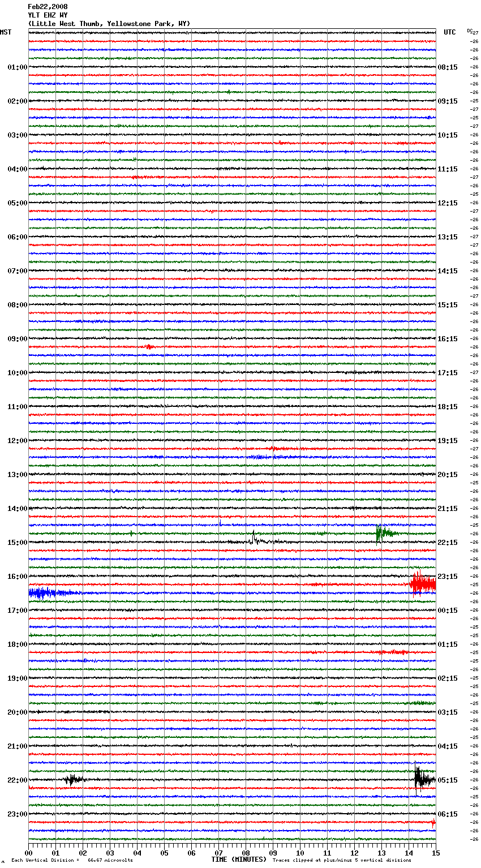The image size is (481, 868).
Task: Click the 13:15 UTC time label
Action: pyautogui.click(x=448, y=237)
